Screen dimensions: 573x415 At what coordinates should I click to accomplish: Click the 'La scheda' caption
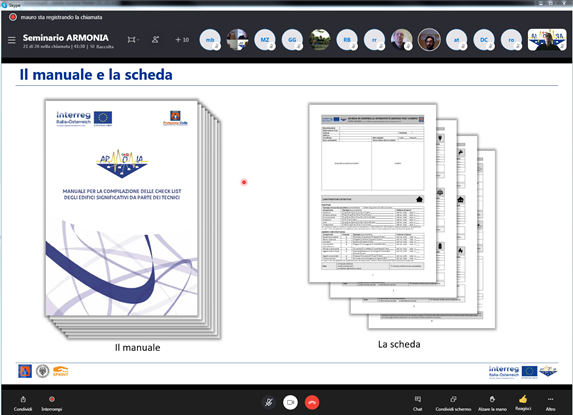coord(399,344)
